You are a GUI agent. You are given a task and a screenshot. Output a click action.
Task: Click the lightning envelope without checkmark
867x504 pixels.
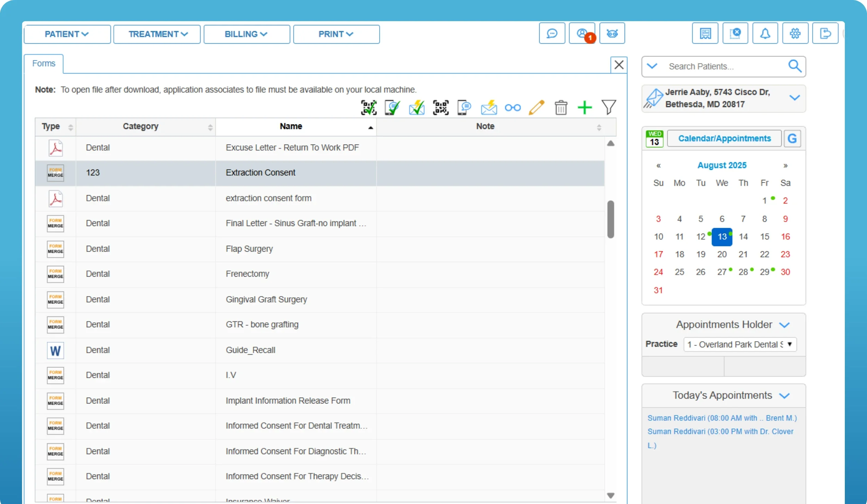pos(488,107)
